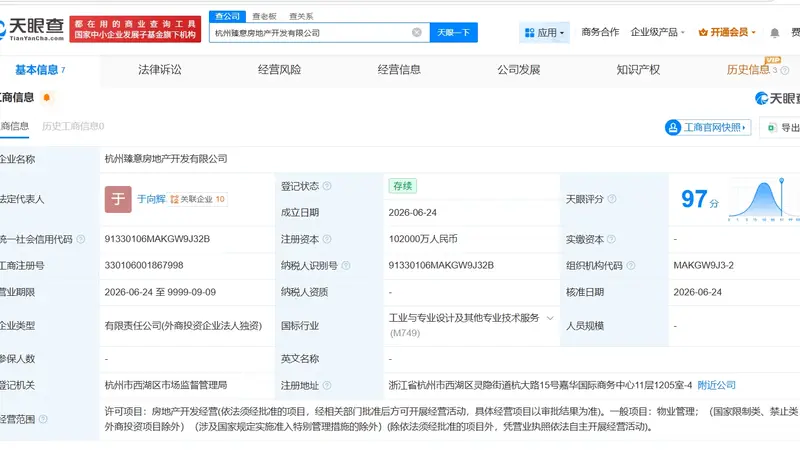Screen dimensions: 800x450
Task: Click 附近公司 link
Action: 716,385
